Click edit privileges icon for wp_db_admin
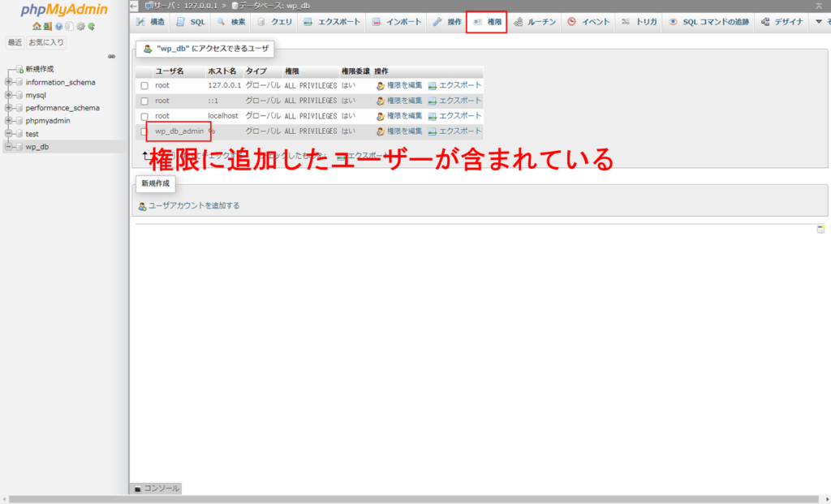The image size is (831, 504). [x=380, y=131]
